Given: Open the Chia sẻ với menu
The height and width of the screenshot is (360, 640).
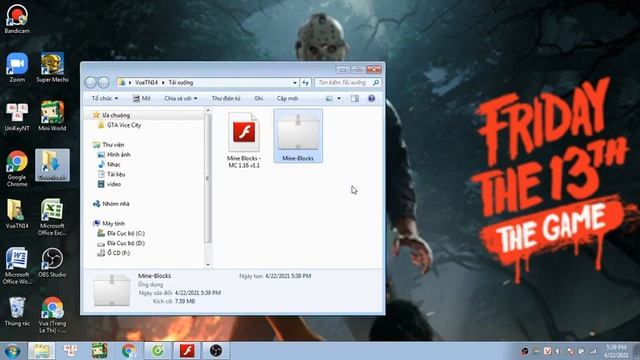Looking at the screenshot, I should [x=181, y=98].
